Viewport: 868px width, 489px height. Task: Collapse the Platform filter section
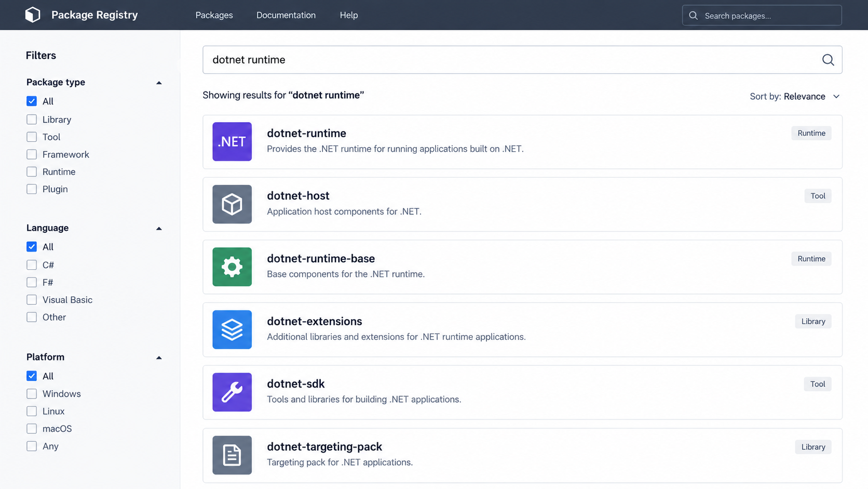coord(159,358)
